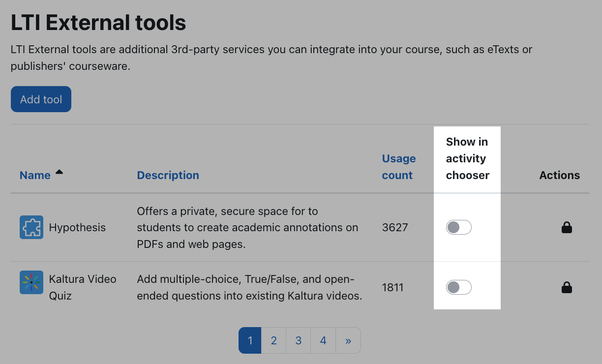Click the Hypothesis description text
This screenshot has height=364, width=602.
click(247, 228)
